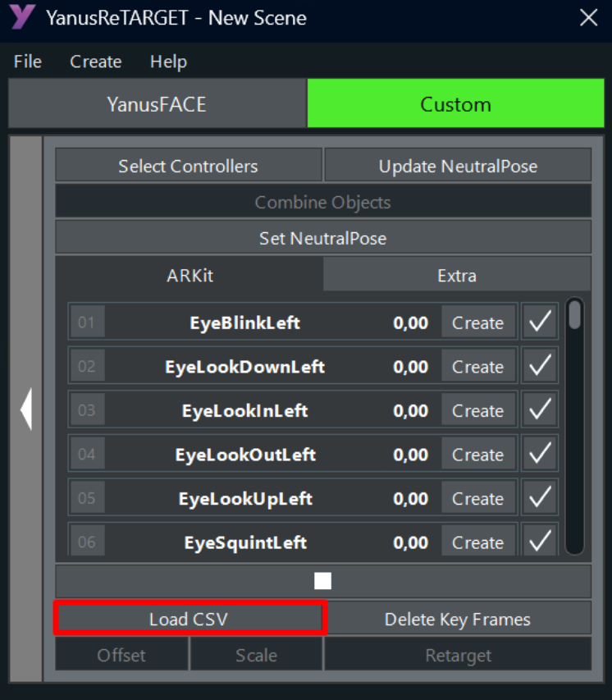Open the Create menu in the menu bar

pyautogui.click(x=95, y=62)
